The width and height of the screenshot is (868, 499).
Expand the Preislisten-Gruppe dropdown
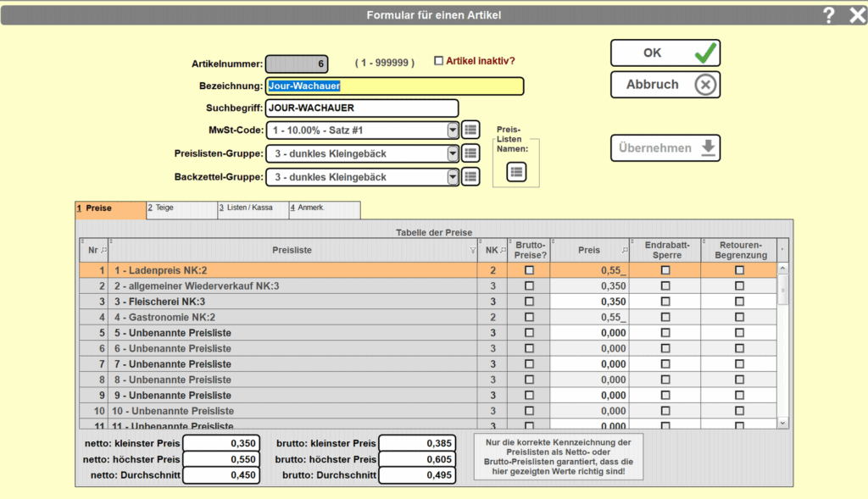[x=453, y=153]
